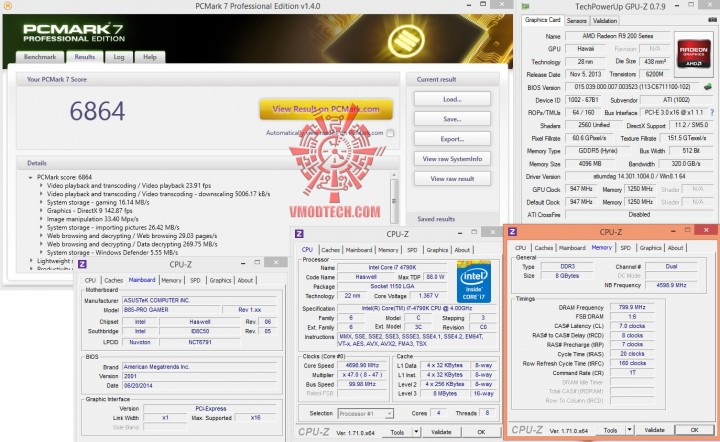Click the 6864 PCMark score number

97,111
